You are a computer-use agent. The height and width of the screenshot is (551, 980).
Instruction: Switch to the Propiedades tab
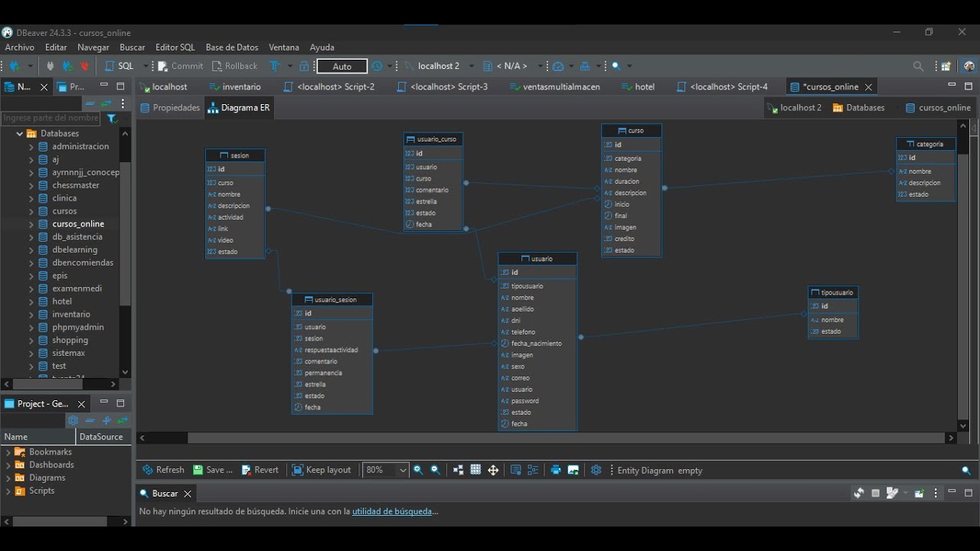[170, 108]
